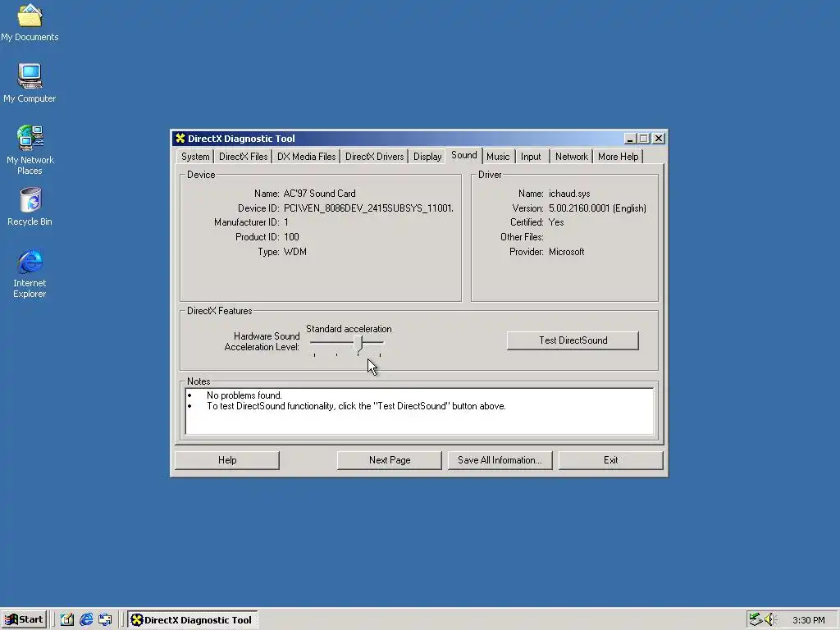Select the Sound tab
This screenshot has height=630, width=840.
tap(464, 155)
